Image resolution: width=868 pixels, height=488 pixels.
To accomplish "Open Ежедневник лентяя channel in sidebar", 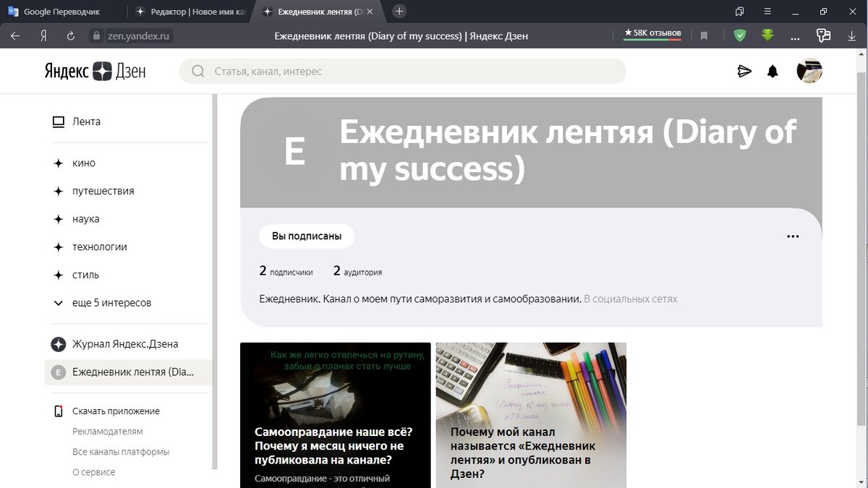I will click(x=127, y=372).
